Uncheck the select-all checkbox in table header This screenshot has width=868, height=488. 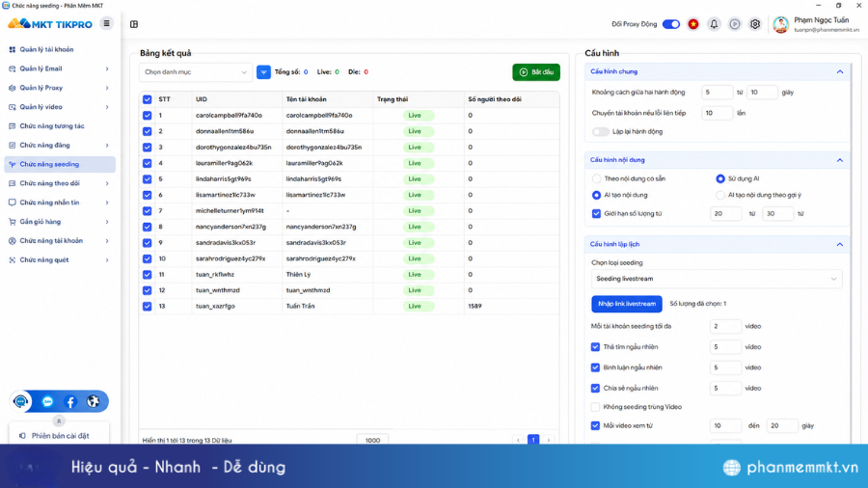[148, 99]
